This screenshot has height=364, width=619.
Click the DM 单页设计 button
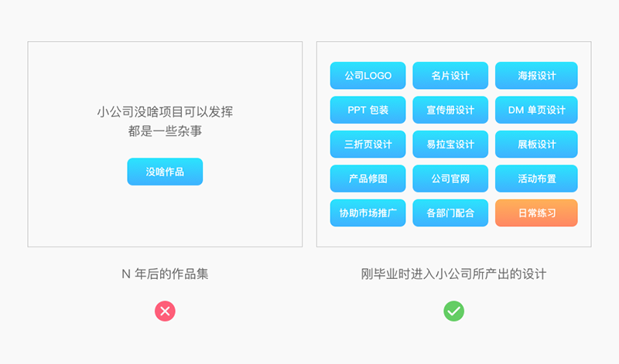(x=536, y=110)
